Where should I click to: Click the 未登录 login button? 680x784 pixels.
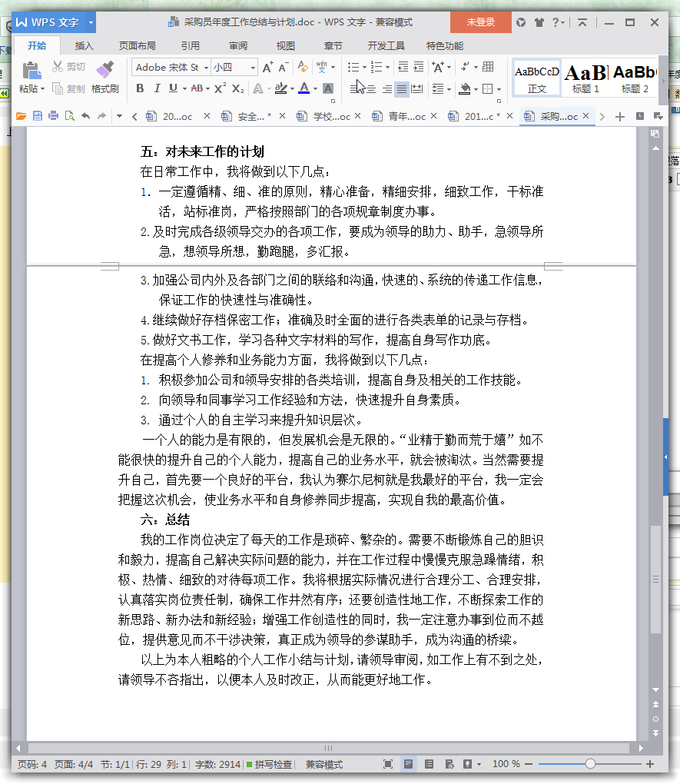(x=480, y=22)
